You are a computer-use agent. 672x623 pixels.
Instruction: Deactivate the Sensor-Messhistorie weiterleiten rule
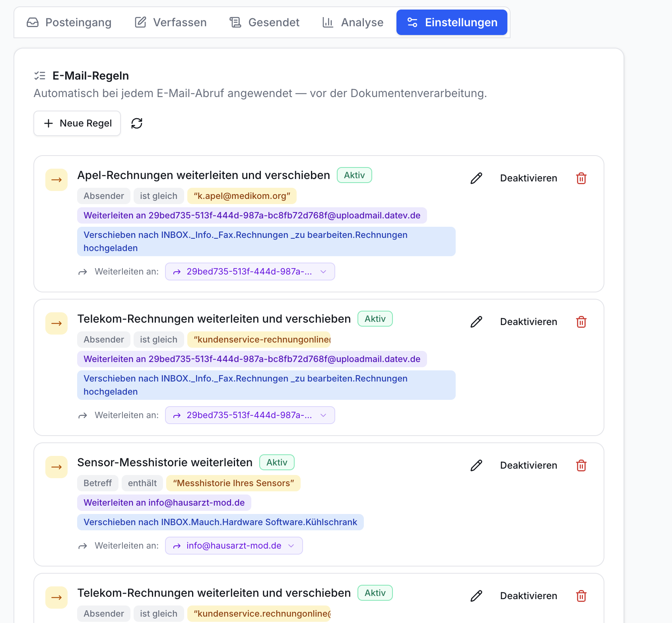click(528, 465)
